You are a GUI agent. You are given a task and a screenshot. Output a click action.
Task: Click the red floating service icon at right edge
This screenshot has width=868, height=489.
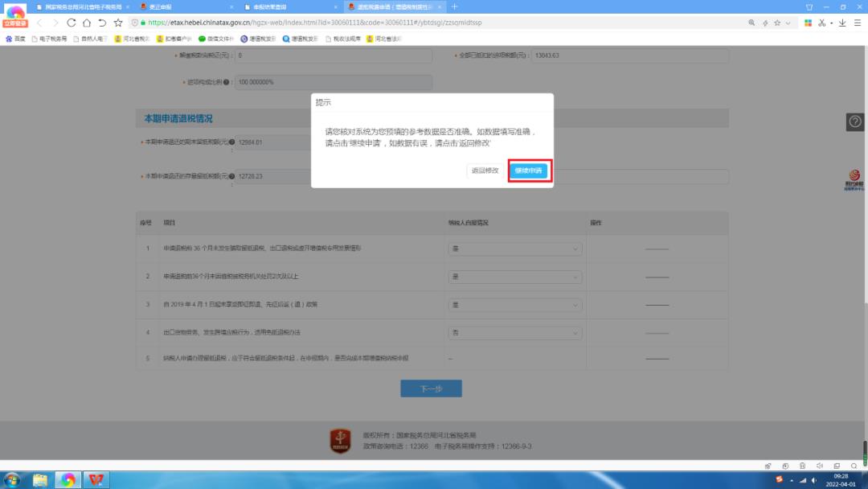point(854,180)
